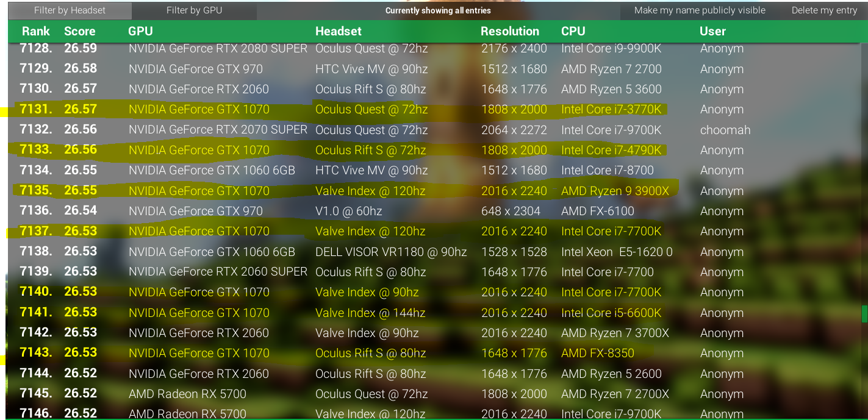868x420 pixels.
Task: Click AMD Ryzen 7 2700X CPU cell
Action: click(x=615, y=394)
